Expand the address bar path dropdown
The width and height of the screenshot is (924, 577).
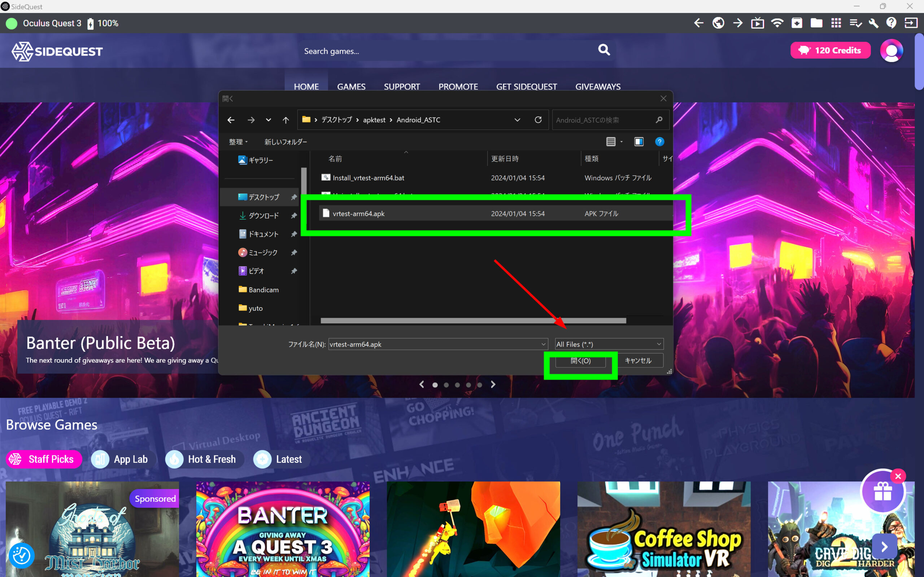point(517,120)
